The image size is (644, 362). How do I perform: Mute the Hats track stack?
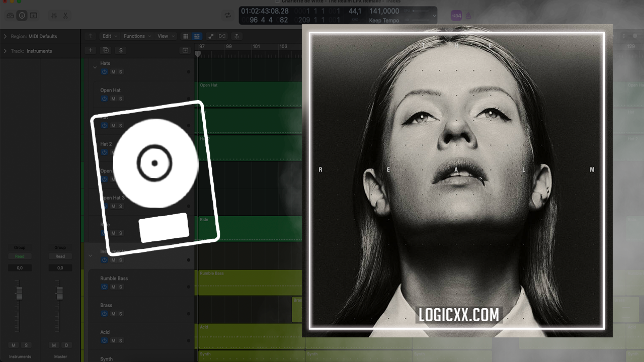click(113, 72)
